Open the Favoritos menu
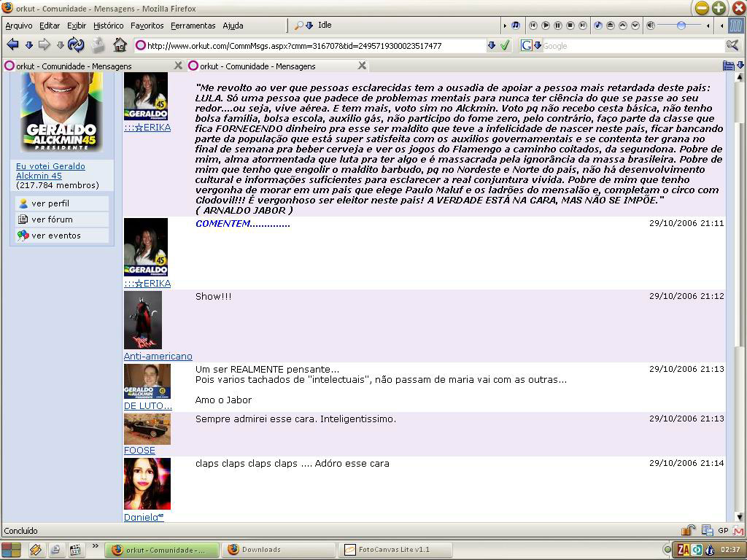747x560 pixels. click(x=147, y=26)
